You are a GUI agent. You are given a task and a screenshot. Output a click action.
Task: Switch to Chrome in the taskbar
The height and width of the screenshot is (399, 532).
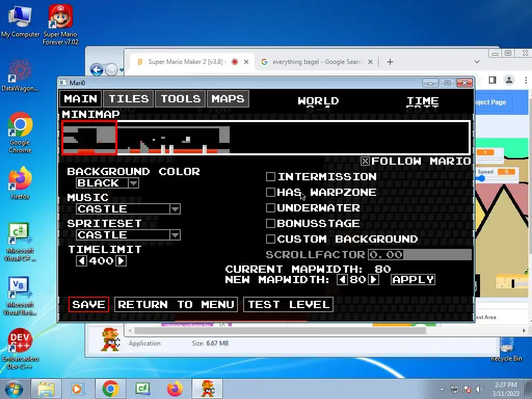tap(110, 389)
